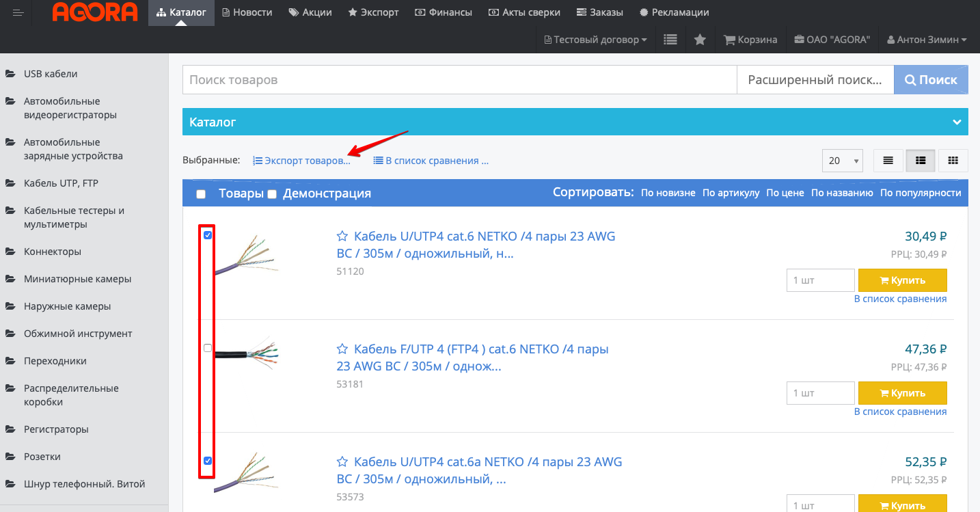Check the checkbox for product 53181
Image resolution: width=980 pixels, height=512 pixels.
(208, 348)
